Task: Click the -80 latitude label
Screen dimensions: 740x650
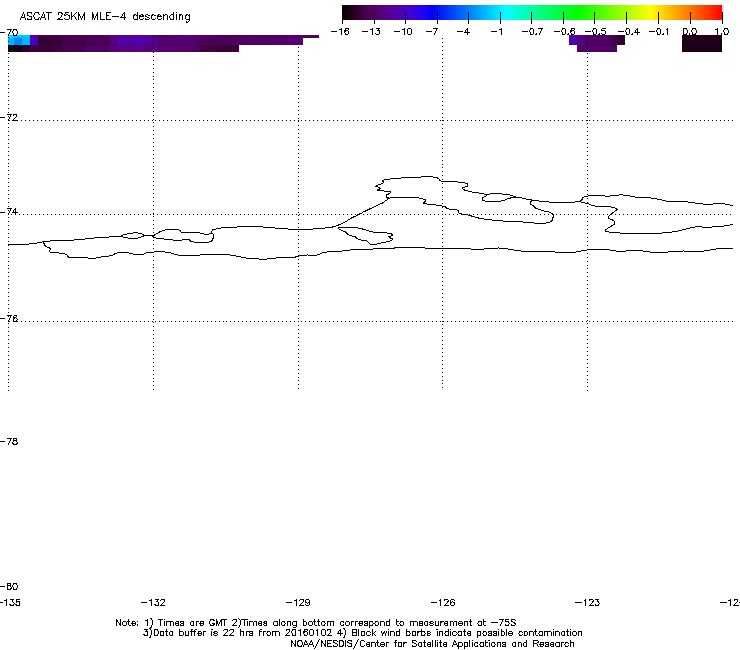Action: 9,586
